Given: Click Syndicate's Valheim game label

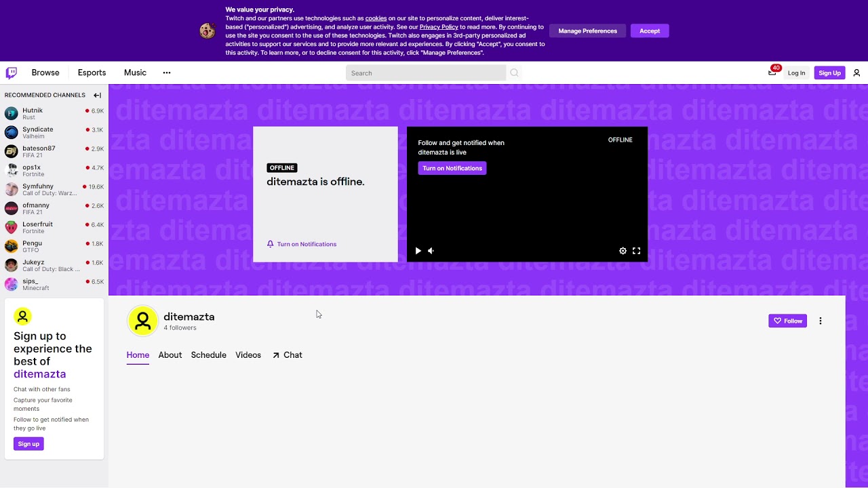Looking at the screenshot, I should click(33, 136).
